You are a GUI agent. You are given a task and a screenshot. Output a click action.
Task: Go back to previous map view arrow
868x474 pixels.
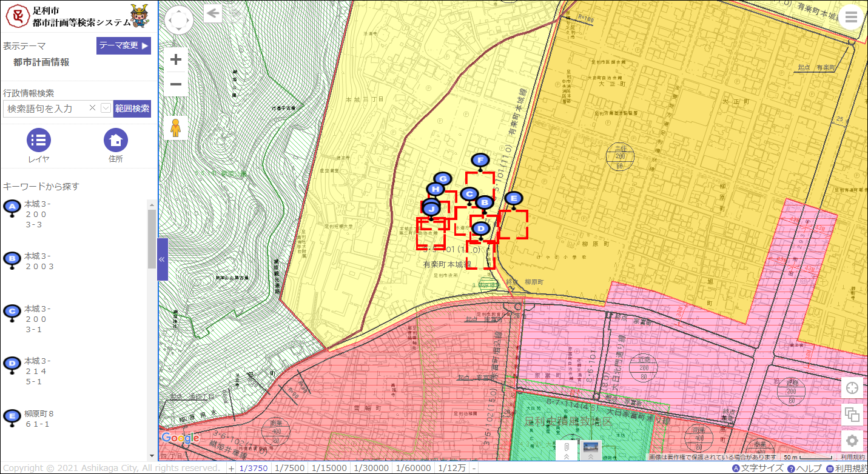tap(213, 13)
